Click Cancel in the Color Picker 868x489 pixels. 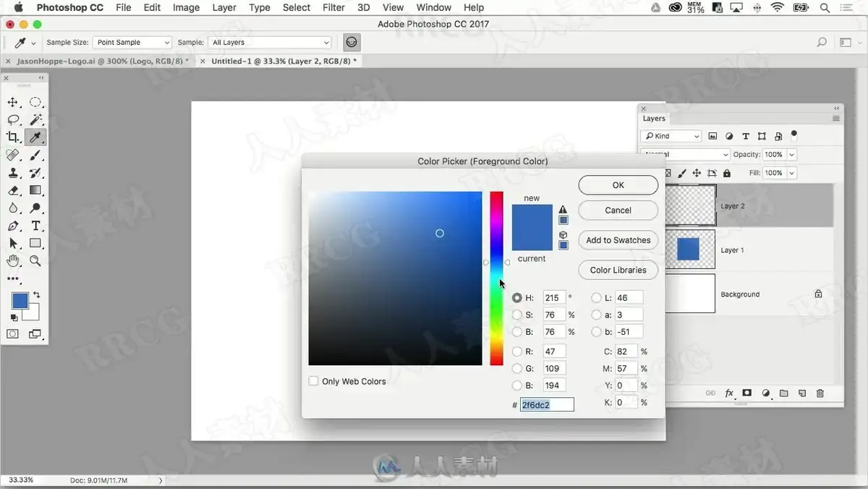point(618,211)
